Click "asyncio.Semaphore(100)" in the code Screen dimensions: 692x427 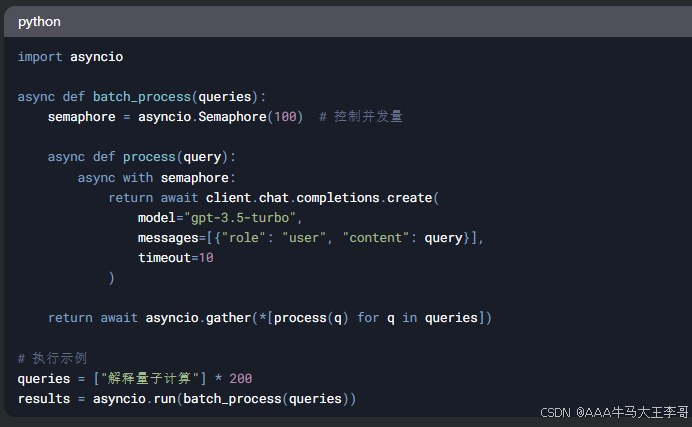pos(220,117)
